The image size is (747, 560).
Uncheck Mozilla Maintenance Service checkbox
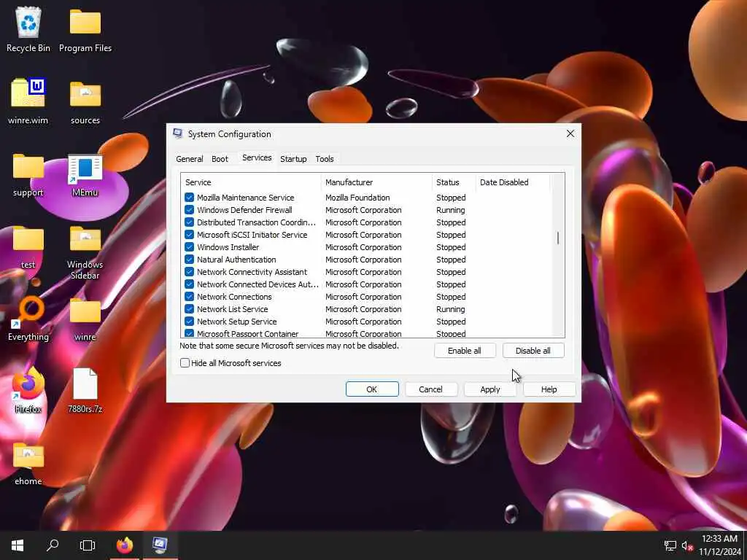tap(189, 198)
